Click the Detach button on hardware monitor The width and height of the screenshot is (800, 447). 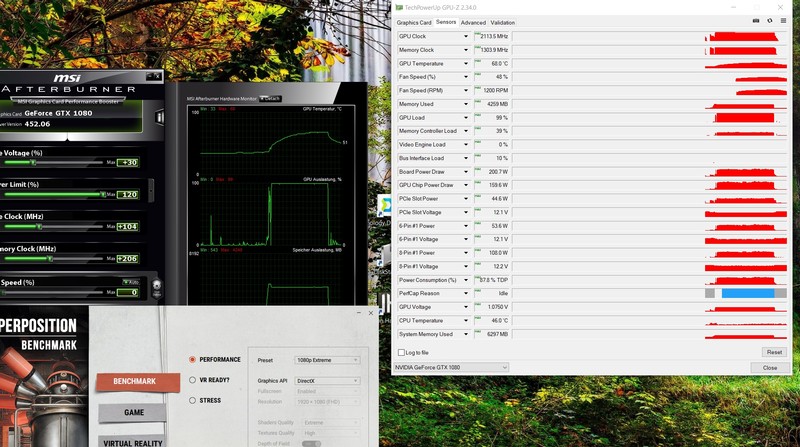(x=270, y=98)
